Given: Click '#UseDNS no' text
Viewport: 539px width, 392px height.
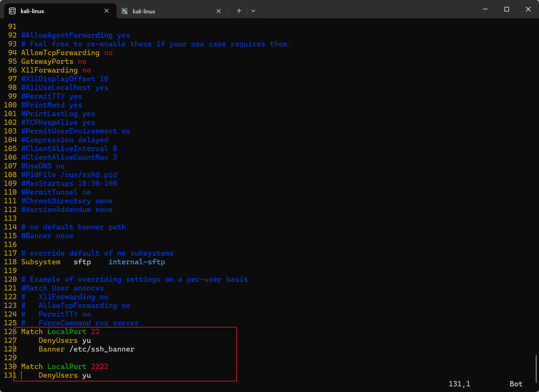Looking at the screenshot, I should [43, 166].
